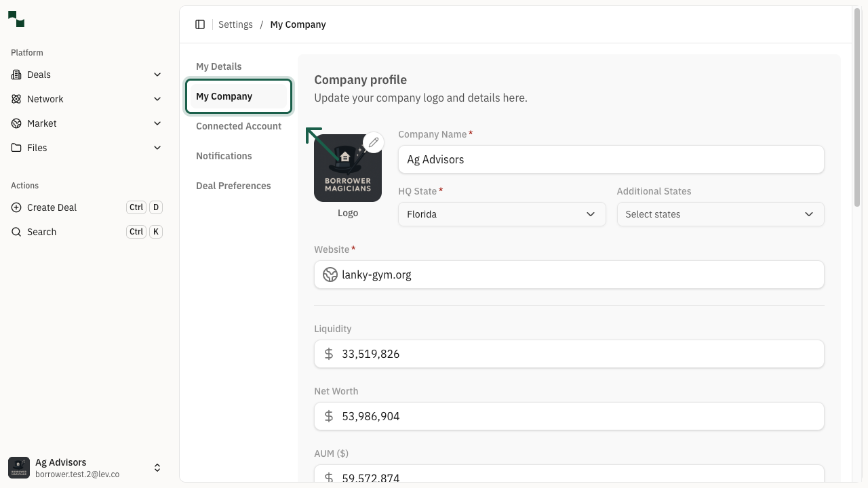Screen dimensions: 868x488
Task: Open Search via the magnifier icon
Action: point(16,232)
